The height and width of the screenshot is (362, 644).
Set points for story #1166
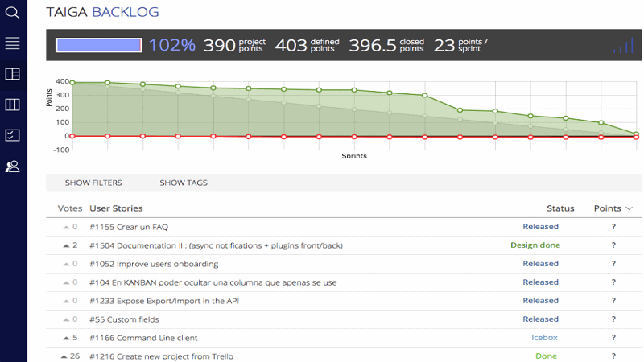pyautogui.click(x=613, y=337)
